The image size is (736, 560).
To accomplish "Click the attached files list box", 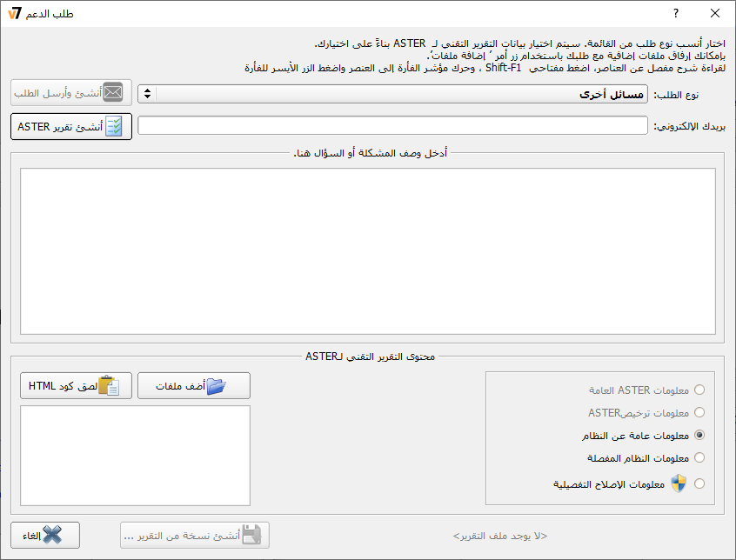I will pyautogui.click(x=135, y=456).
